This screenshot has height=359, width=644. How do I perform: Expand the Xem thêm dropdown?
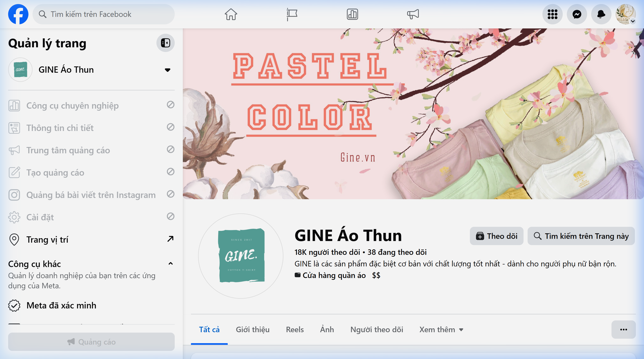tap(441, 330)
